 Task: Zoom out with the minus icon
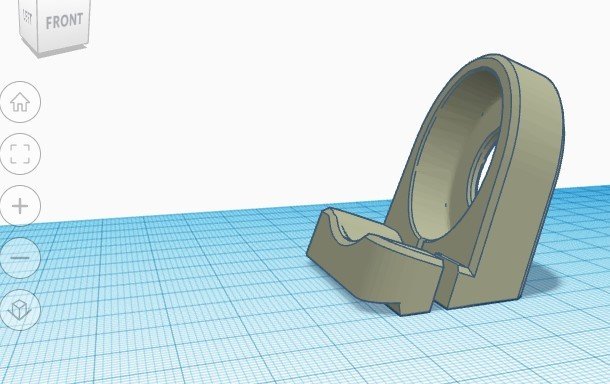coord(20,258)
